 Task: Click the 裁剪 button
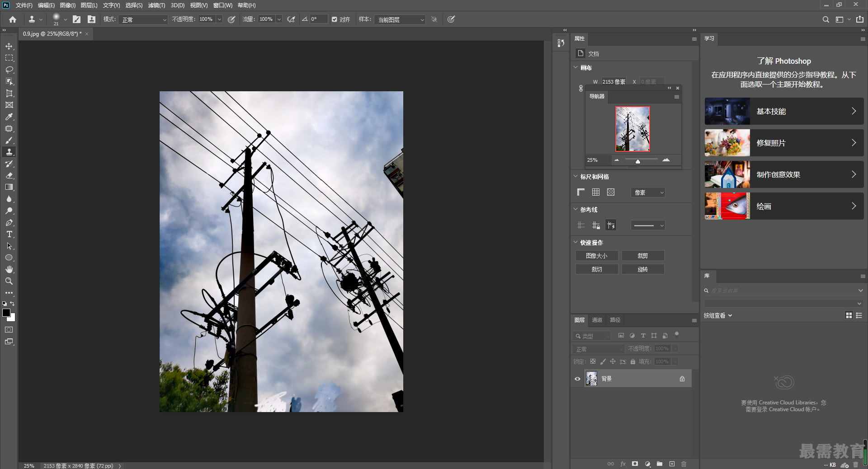point(643,256)
